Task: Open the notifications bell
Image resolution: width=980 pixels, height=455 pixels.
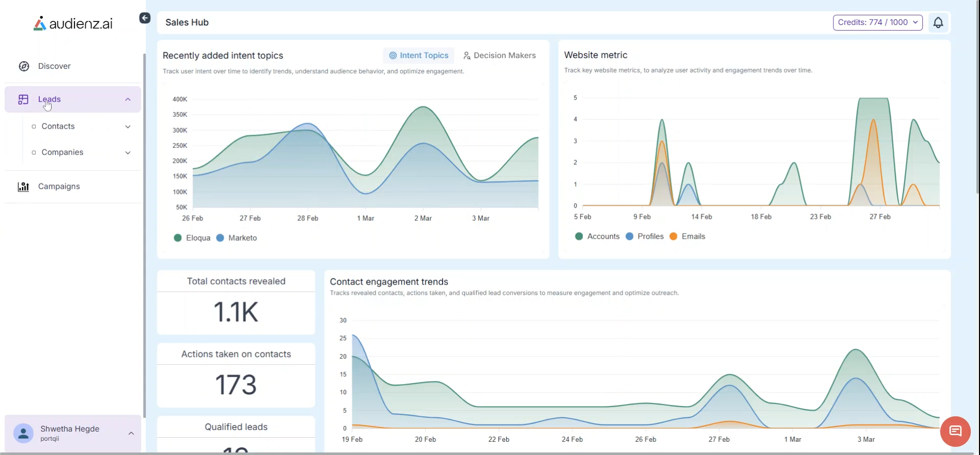Action: click(x=938, y=22)
